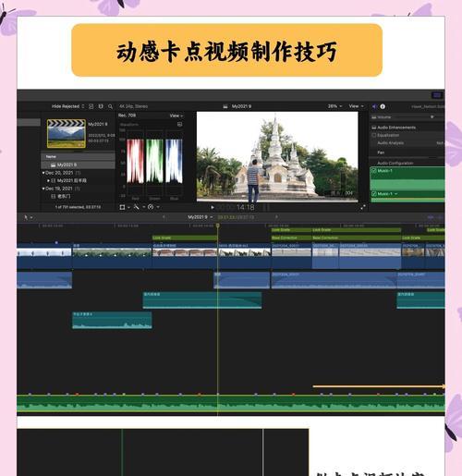Click the timeline playhead marker
Screen dimensions: 462x476
(218, 226)
